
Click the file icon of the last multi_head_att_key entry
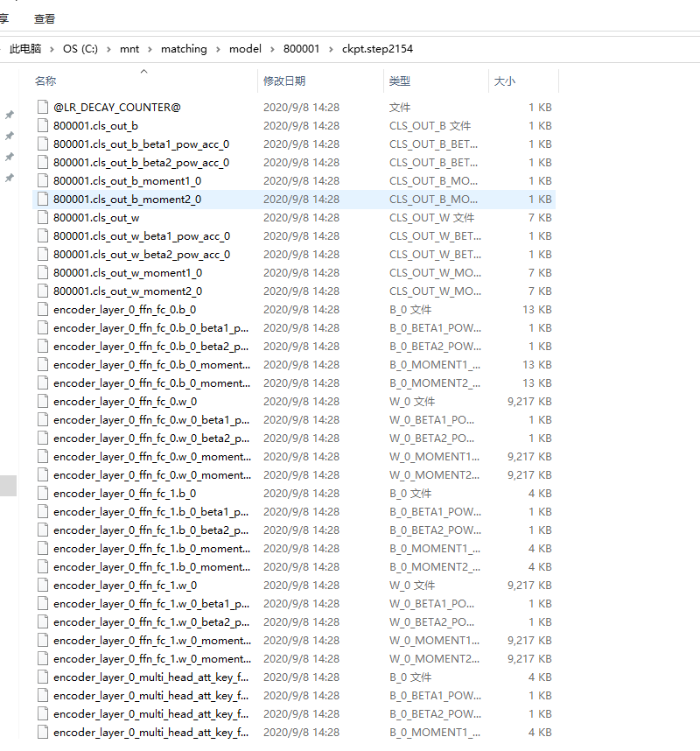[42, 732]
